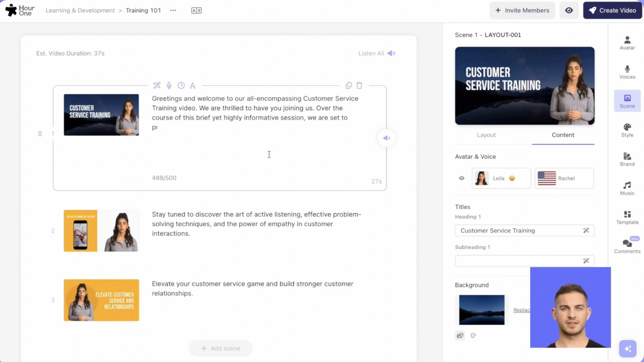
Task: Open the Voices panel in sidebar
Action: pos(627,72)
